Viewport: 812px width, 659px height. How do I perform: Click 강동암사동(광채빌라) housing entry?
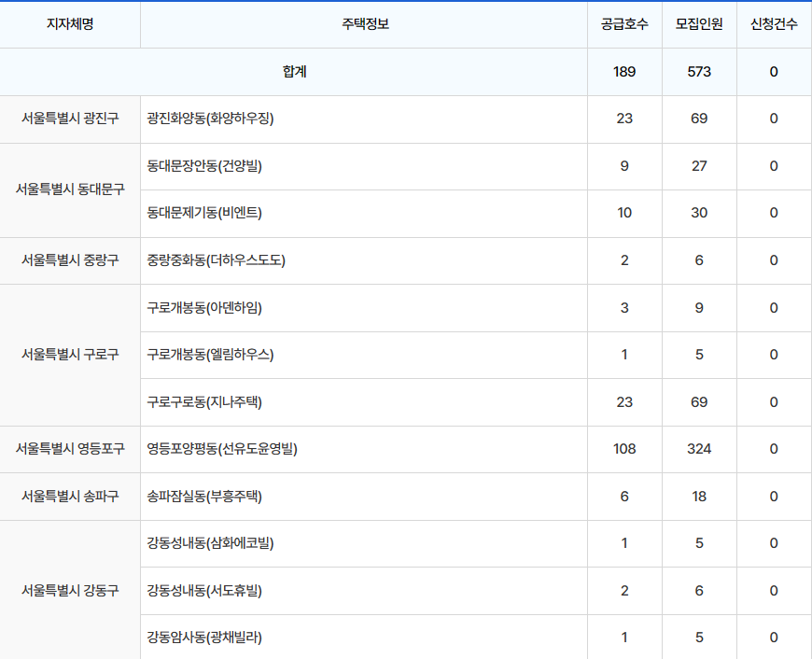(x=204, y=638)
